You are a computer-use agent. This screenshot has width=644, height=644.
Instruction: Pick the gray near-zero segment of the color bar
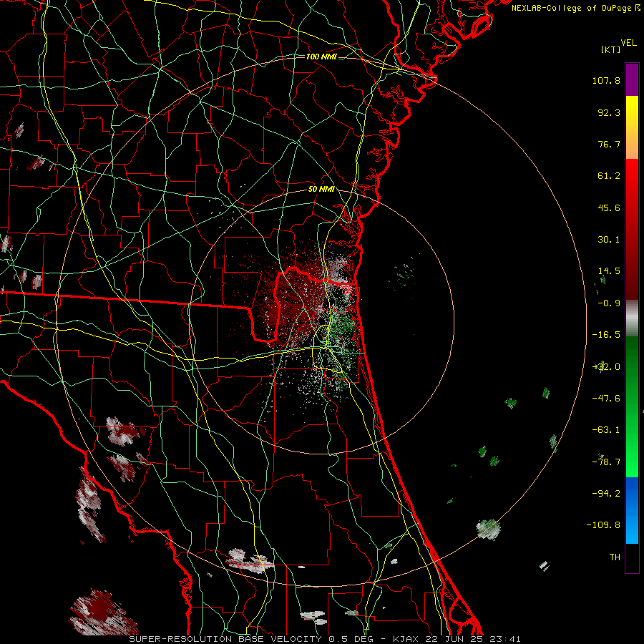click(632, 318)
